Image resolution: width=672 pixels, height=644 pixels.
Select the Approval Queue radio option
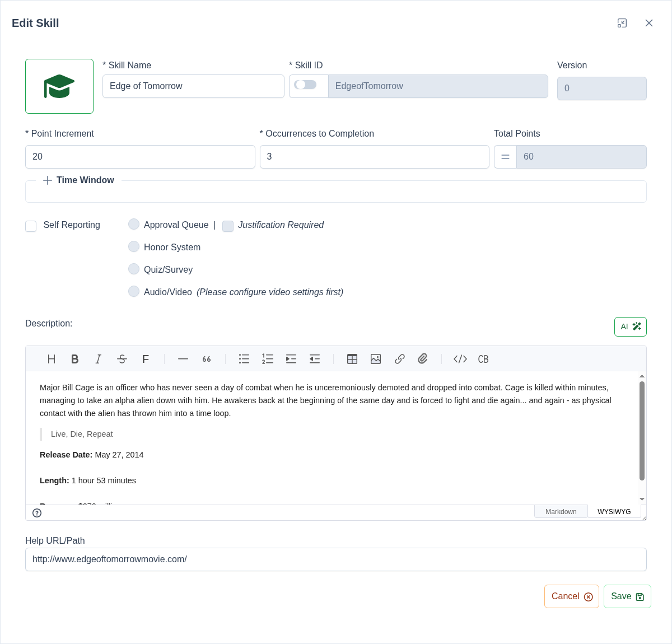(134, 224)
